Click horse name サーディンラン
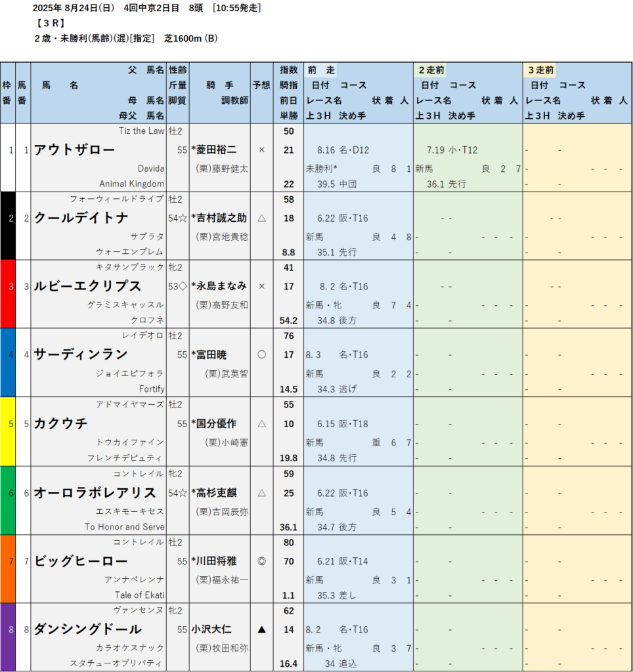Viewport: 633px width, 672px height. (x=81, y=354)
